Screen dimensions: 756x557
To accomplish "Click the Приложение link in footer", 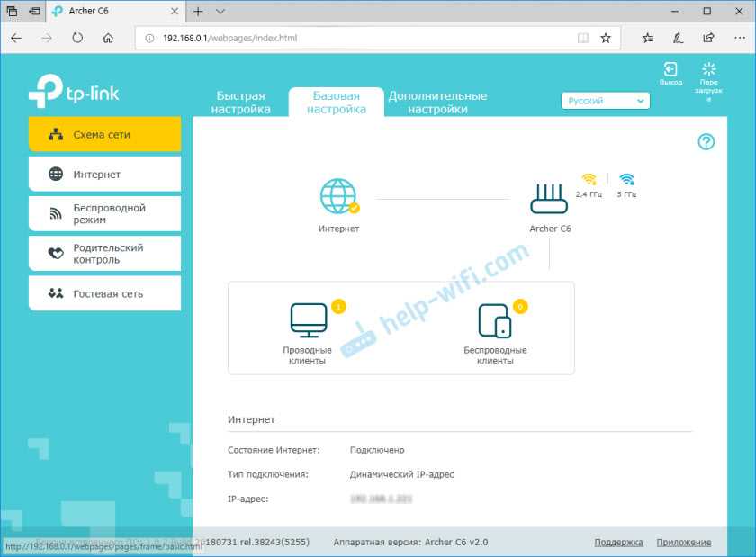I will pos(683,543).
